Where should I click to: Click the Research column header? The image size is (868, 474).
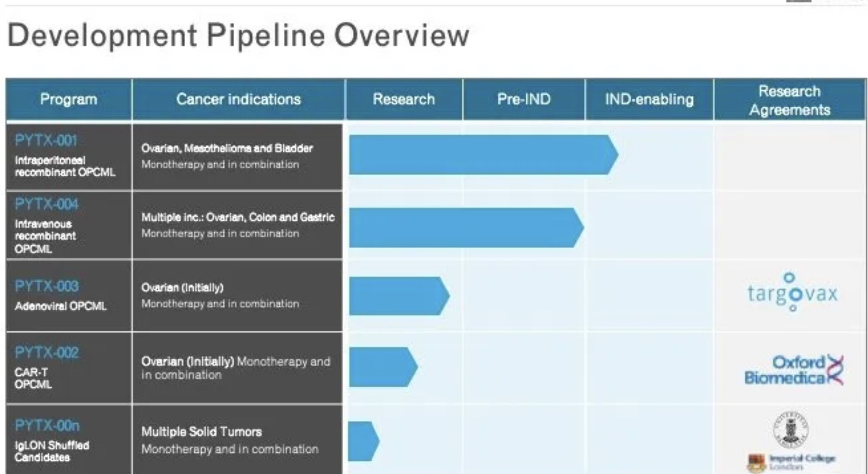(404, 99)
